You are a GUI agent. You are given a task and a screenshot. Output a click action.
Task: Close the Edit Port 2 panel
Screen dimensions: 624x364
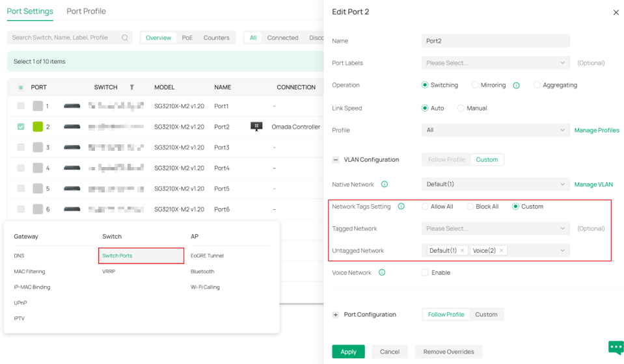(616, 12)
